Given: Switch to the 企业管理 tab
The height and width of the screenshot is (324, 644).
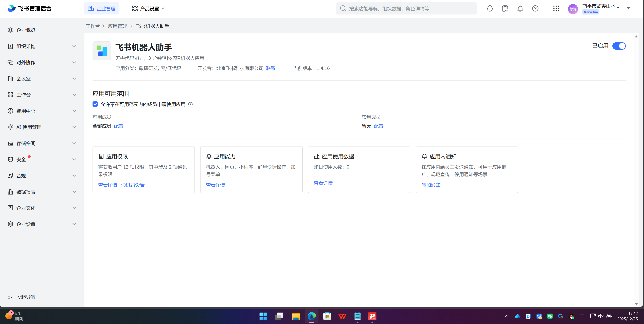Looking at the screenshot, I should click(x=101, y=8).
